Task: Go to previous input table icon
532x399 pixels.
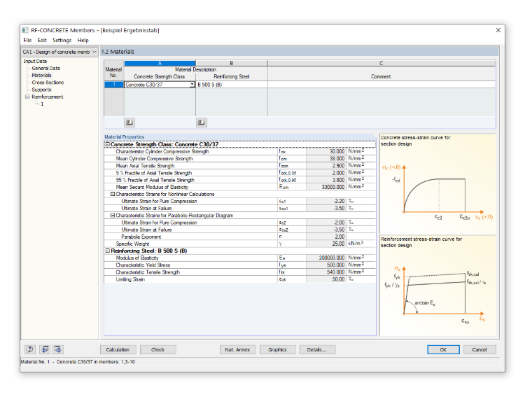Action: (x=45, y=349)
